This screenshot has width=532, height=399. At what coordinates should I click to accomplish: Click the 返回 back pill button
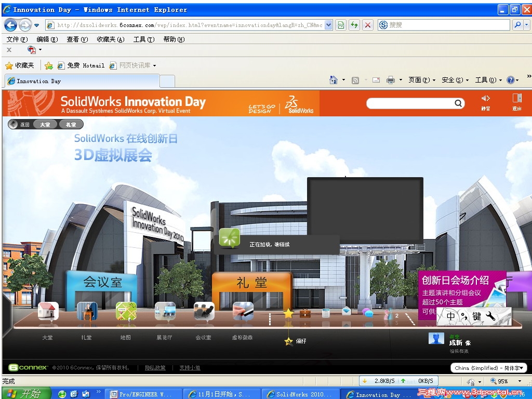click(x=20, y=125)
